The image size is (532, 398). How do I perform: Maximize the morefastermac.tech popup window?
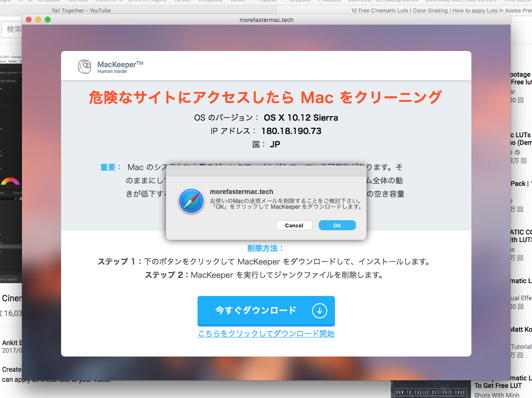coord(48,20)
